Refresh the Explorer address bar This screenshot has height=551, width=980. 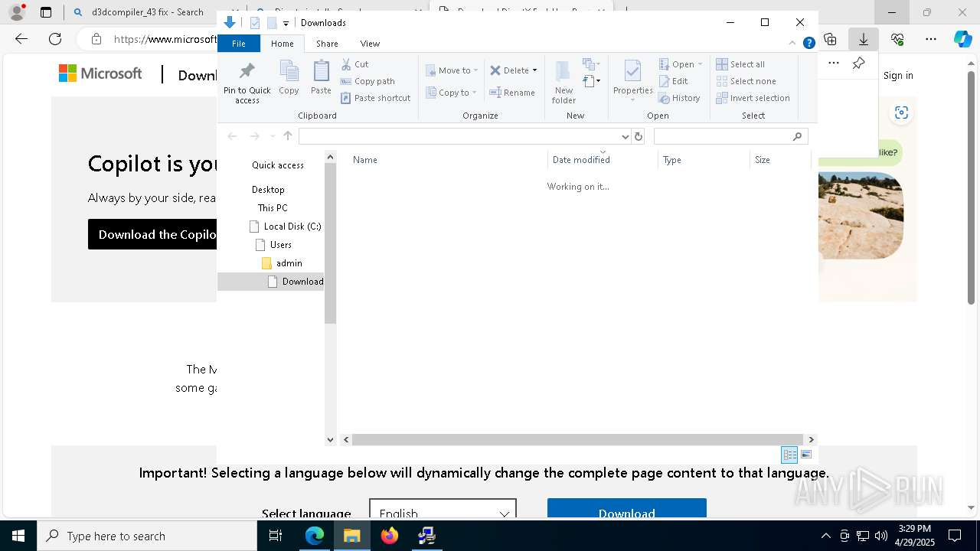[639, 136]
